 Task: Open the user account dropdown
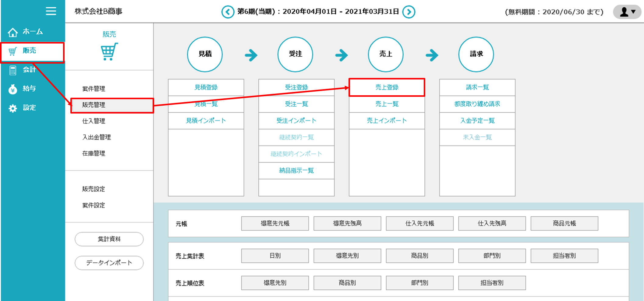click(x=628, y=12)
